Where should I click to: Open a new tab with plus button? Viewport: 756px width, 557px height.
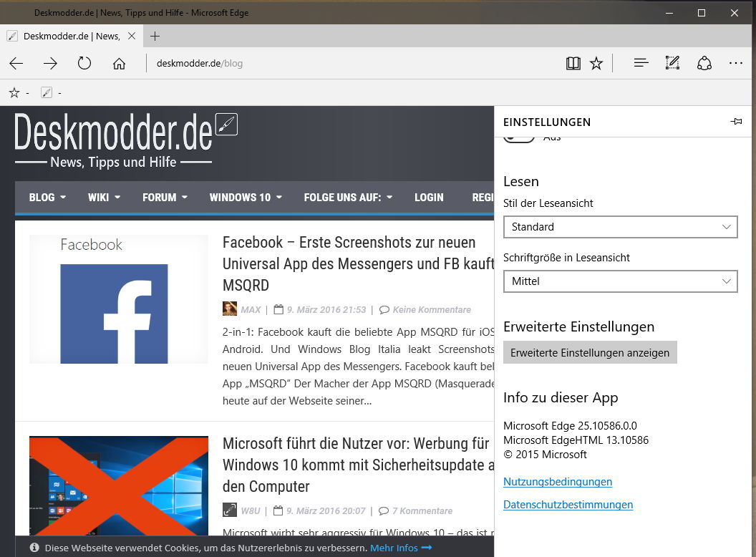click(155, 36)
